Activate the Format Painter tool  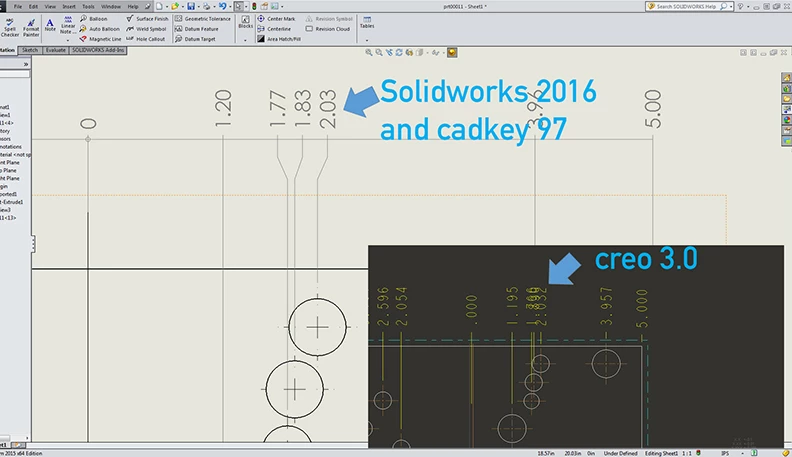click(31, 28)
